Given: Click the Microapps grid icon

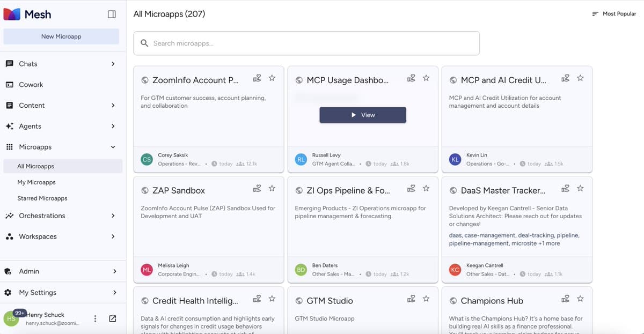Looking at the screenshot, I should [x=9, y=147].
